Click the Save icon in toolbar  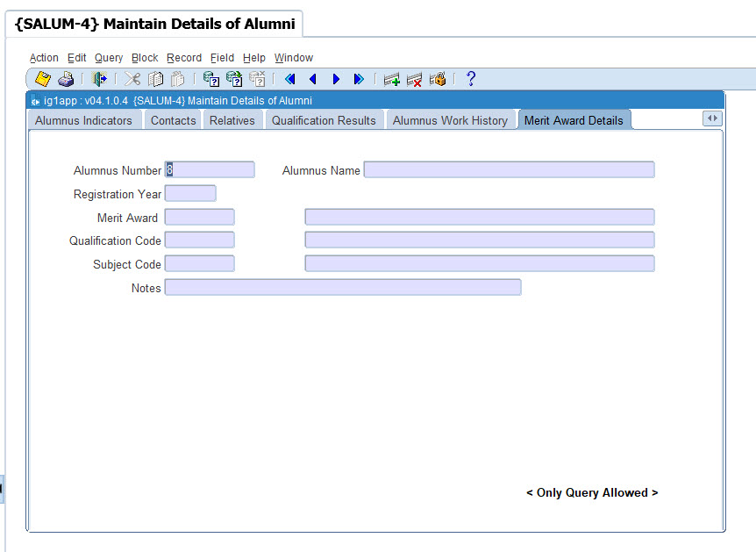point(42,80)
